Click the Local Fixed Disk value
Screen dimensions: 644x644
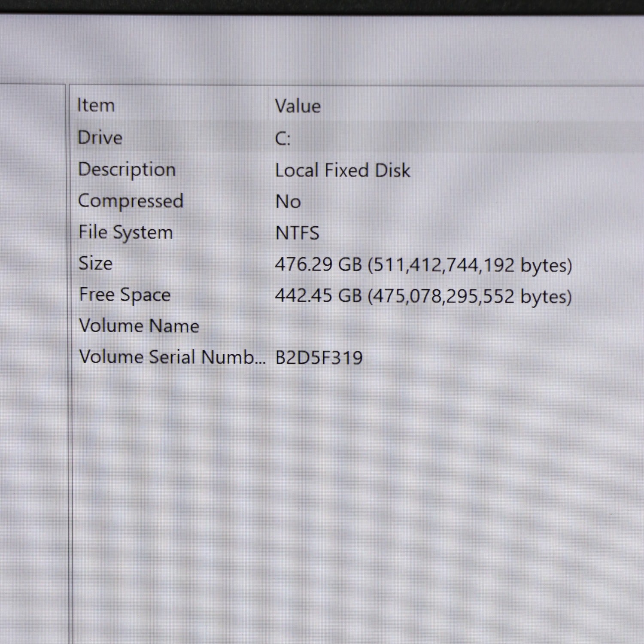[342, 170]
